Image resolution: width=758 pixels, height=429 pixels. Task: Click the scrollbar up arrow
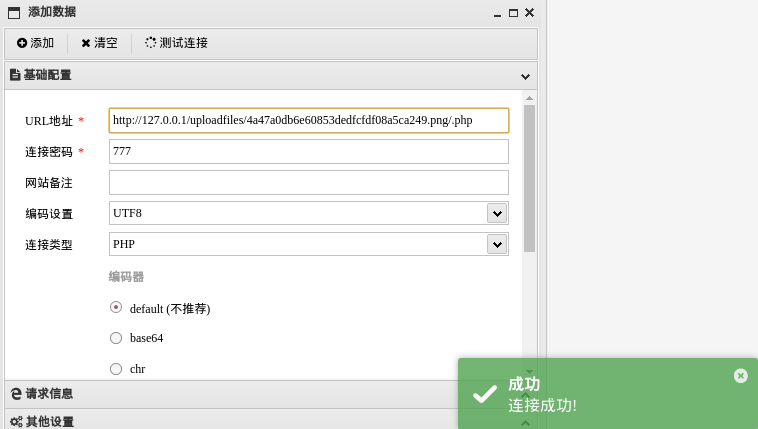coord(529,98)
